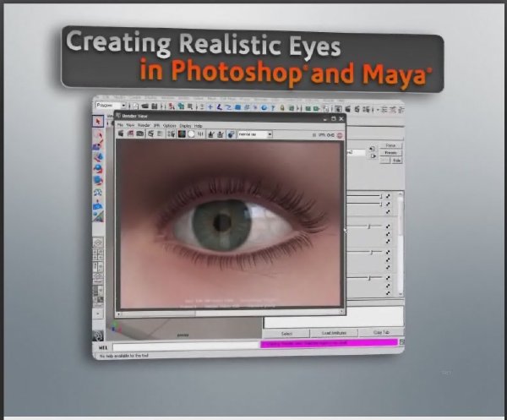This screenshot has height=420, width=507.
Task: Open Render Globals from Render View toolbar
Action: click(x=171, y=134)
